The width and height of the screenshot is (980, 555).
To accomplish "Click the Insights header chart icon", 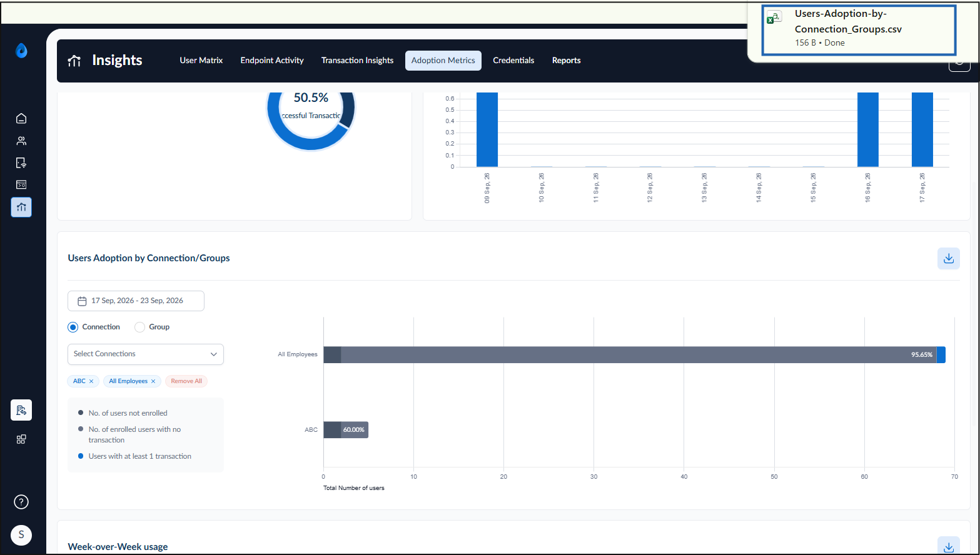I will (74, 61).
